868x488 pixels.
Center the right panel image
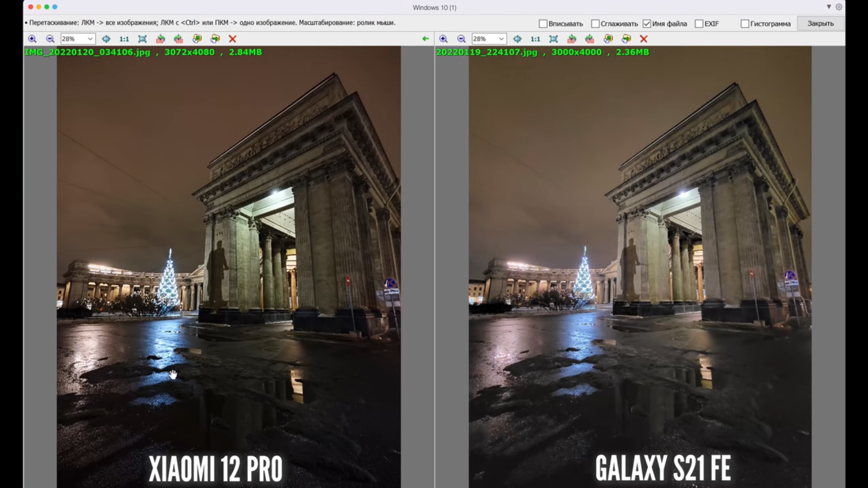coord(517,39)
